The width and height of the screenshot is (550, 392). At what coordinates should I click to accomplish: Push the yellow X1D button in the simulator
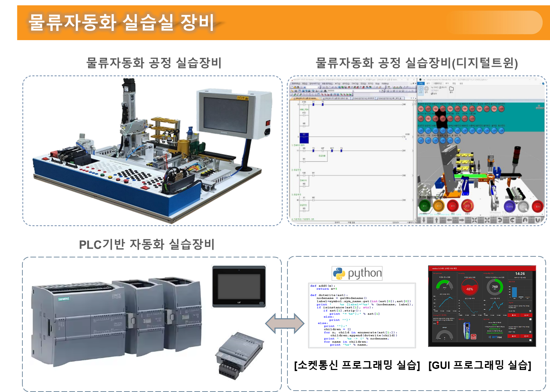(x=439, y=206)
